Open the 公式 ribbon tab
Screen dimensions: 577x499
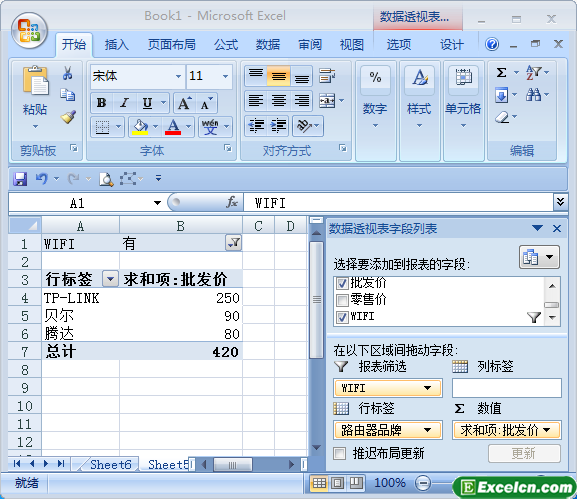point(226,45)
